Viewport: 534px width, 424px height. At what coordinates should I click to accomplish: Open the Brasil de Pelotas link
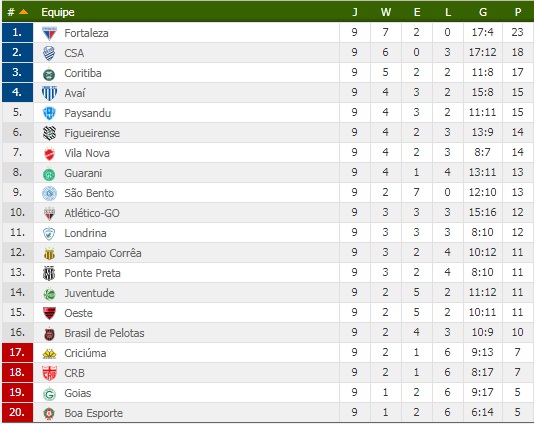click(104, 333)
